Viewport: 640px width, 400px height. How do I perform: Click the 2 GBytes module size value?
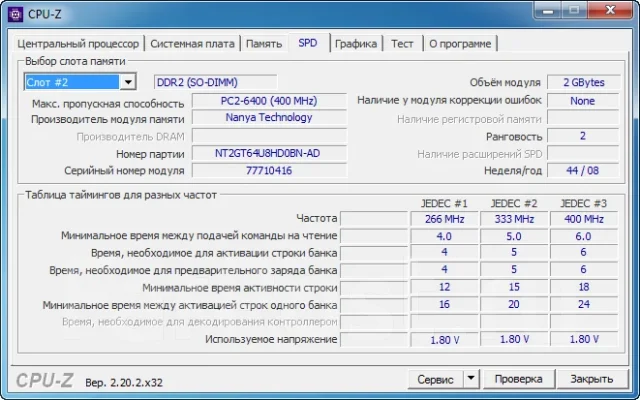pos(583,82)
